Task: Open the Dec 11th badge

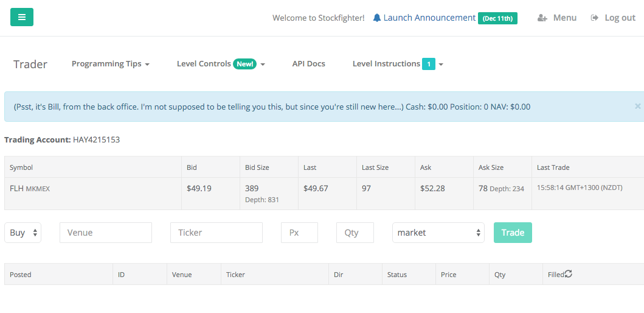Action: (497, 18)
